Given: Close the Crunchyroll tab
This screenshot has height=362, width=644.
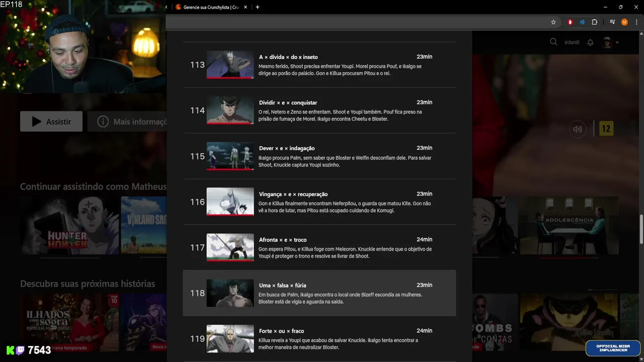Looking at the screenshot, I should 246,7.
